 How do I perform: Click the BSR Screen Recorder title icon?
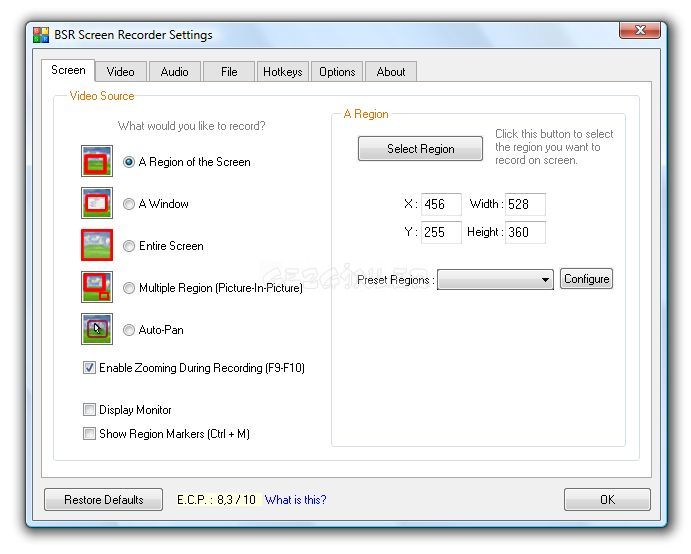41,35
